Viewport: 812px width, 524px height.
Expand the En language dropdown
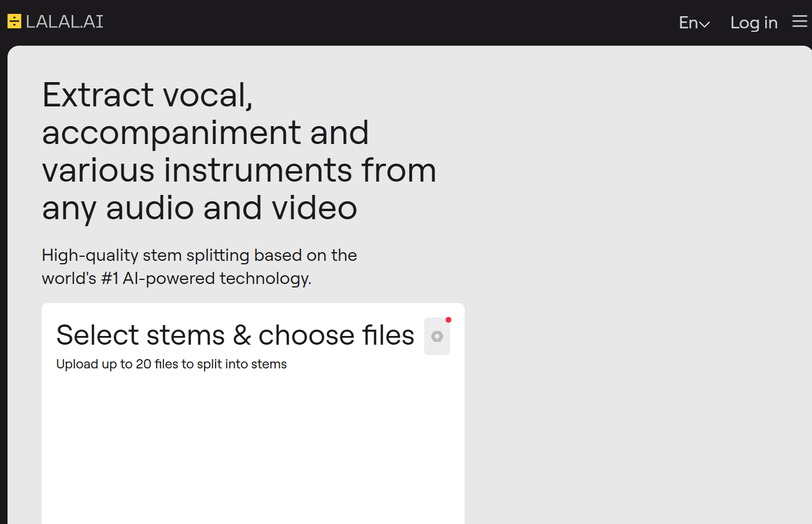tap(694, 23)
